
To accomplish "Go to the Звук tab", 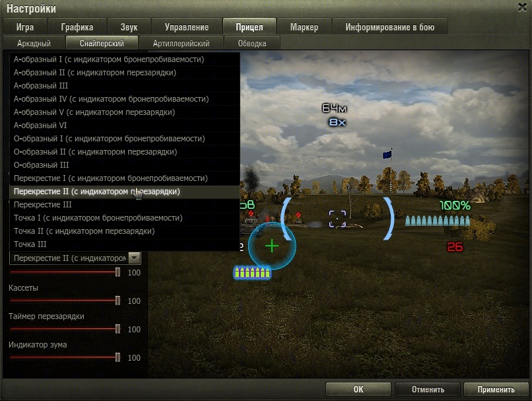I will [129, 27].
